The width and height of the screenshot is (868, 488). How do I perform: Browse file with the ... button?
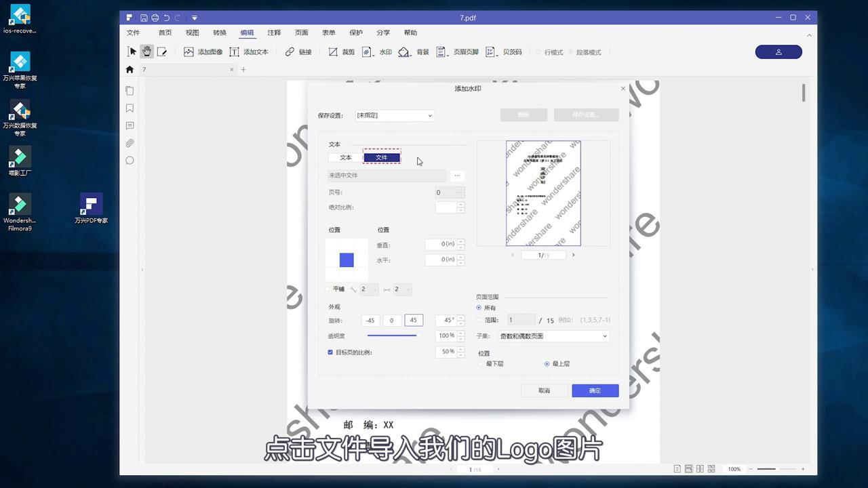[x=457, y=176]
